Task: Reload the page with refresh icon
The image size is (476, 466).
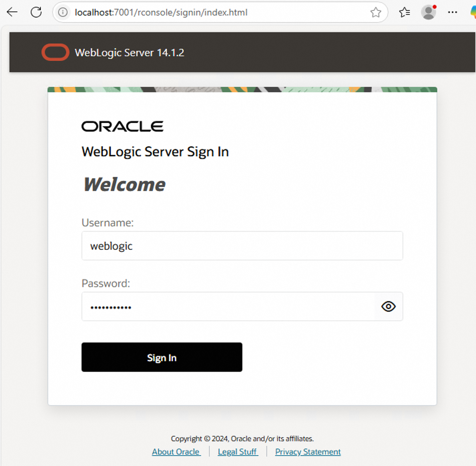Action: (x=36, y=12)
